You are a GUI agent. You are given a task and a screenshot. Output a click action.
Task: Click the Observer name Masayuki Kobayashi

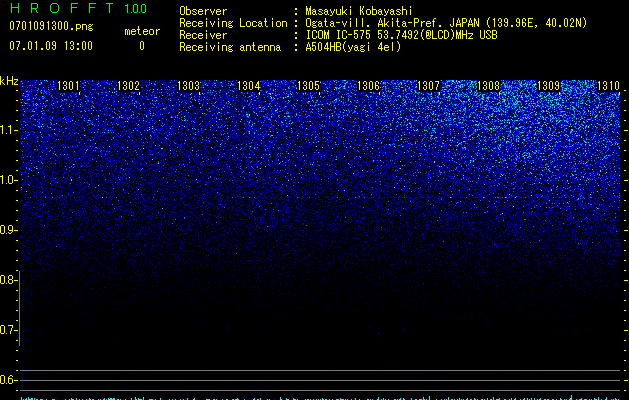tap(359, 11)
